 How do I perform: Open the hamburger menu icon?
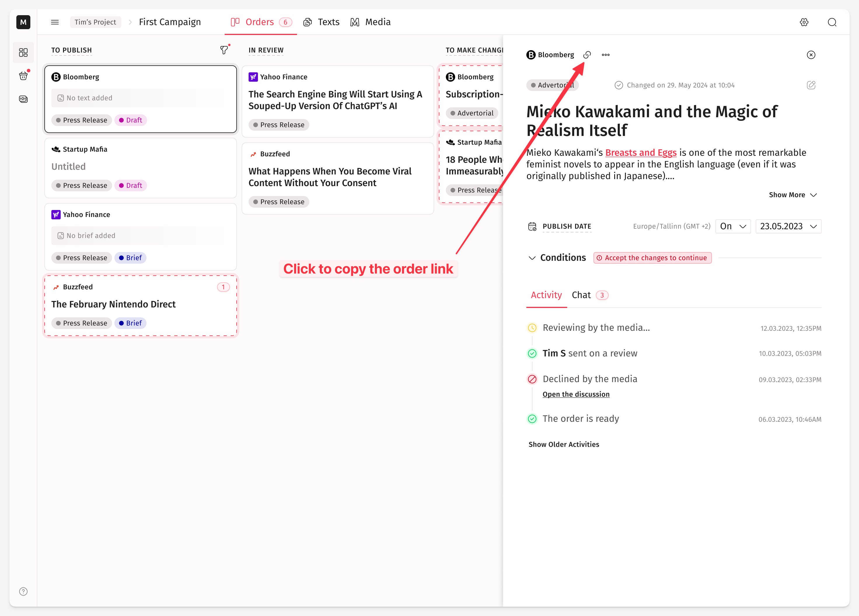[x=55, y=22]
